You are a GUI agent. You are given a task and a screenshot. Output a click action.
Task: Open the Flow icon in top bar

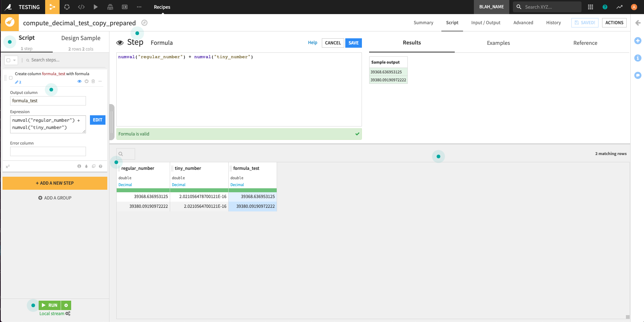[x=52, y=7]
